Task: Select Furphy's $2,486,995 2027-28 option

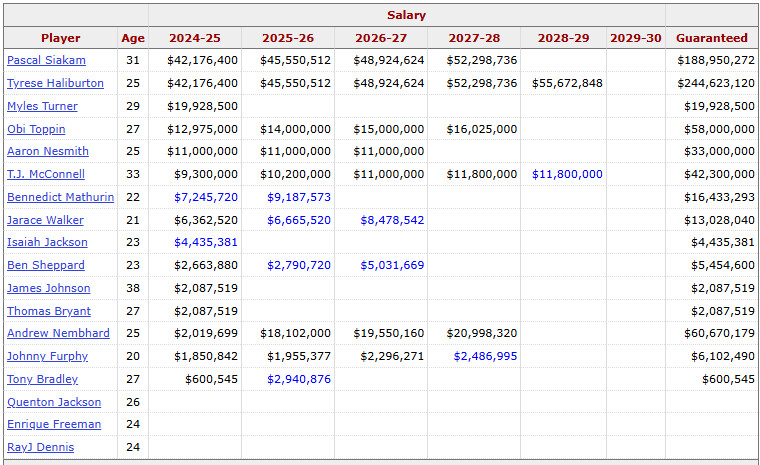Action: pos(485,356)
